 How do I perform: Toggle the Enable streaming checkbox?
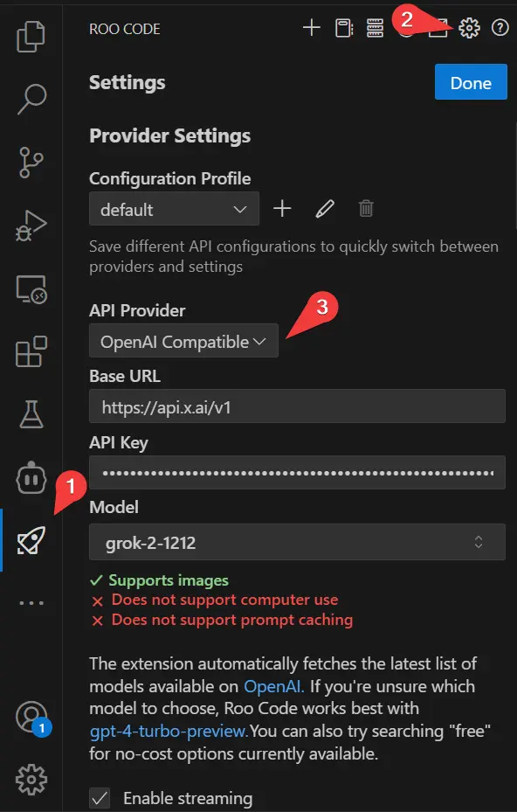click(x=100, y=798)
